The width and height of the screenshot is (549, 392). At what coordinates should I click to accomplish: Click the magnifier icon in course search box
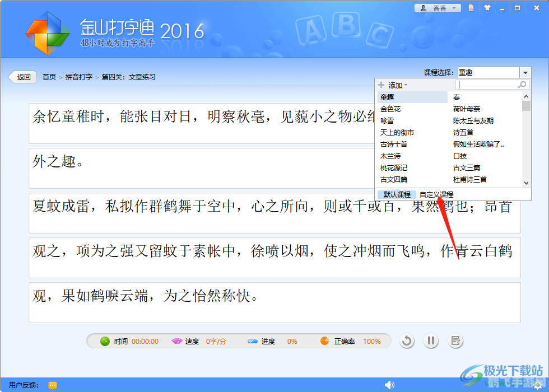click(x=522, y=85)
